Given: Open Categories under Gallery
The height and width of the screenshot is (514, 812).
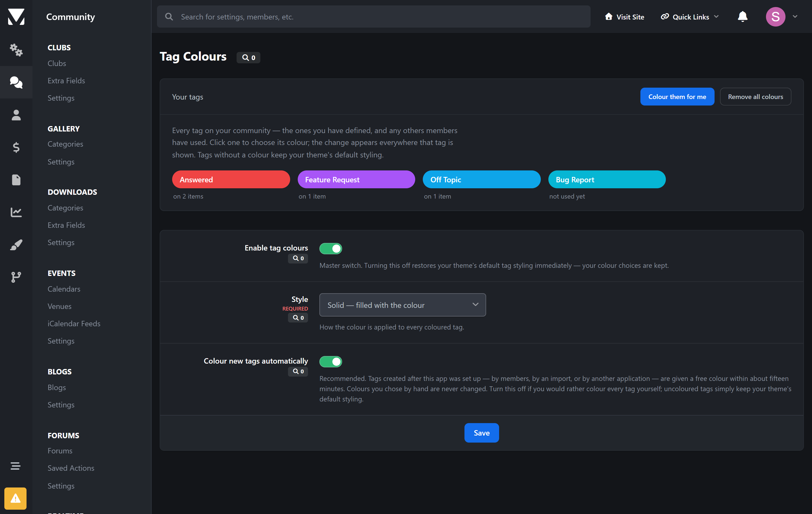Looking at the screenshot, I should click(x=66, y=144).
